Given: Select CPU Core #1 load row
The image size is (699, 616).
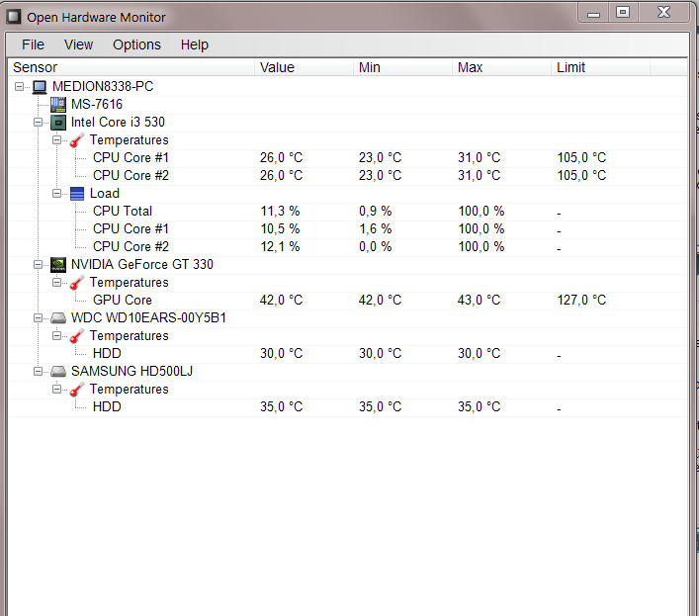Looking at the screenshot, I should [348, 229].
